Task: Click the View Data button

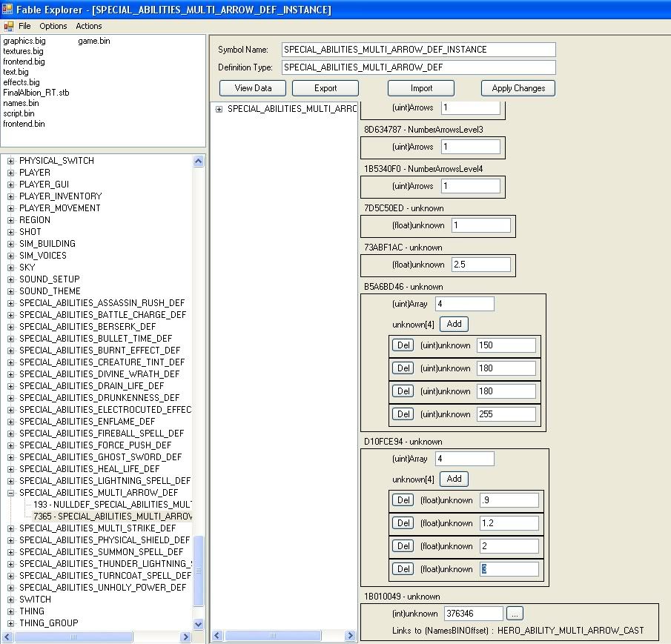Action: (x=253, y=88)
